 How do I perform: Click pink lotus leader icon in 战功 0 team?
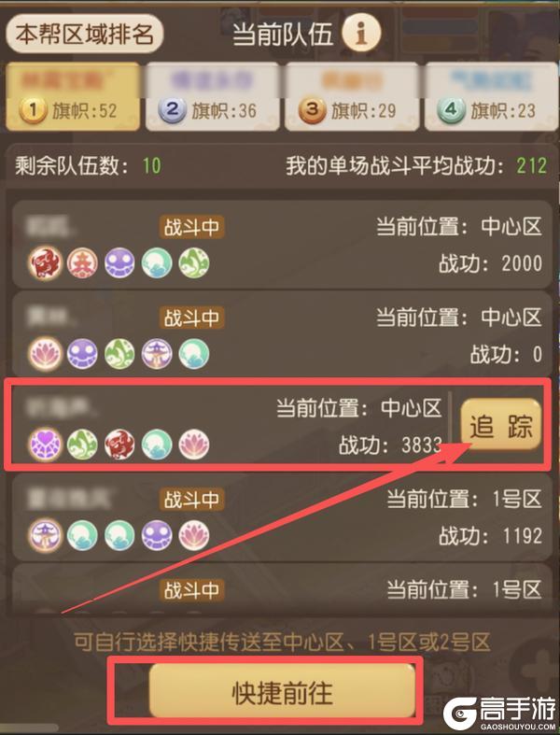point(45,353)
